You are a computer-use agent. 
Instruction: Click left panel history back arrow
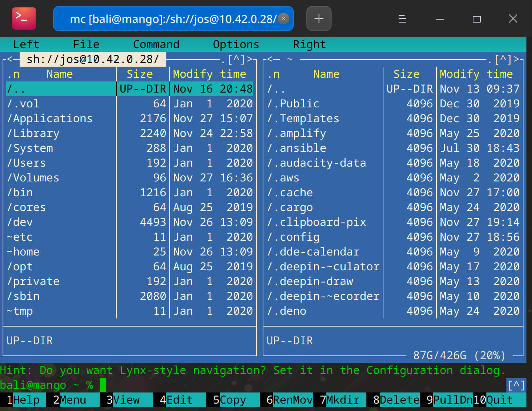coord(10,59)
